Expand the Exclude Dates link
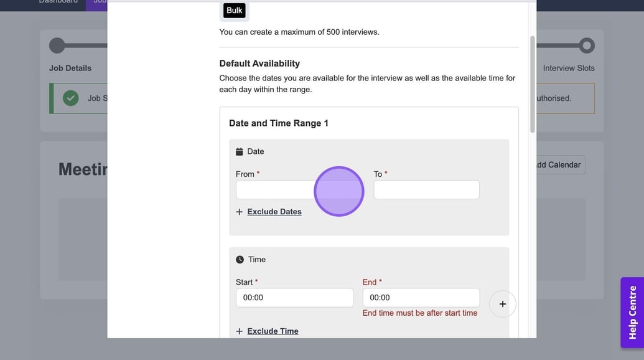 [x=274, y=212]
